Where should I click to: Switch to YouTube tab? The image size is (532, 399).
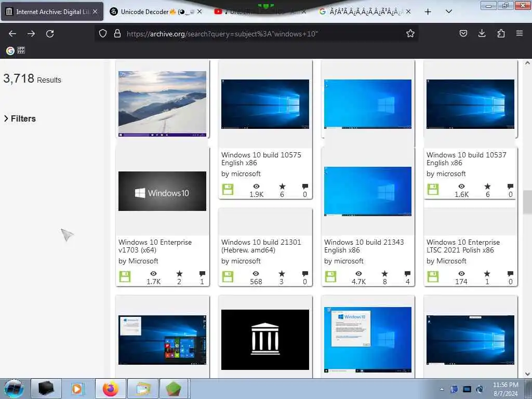260,11
